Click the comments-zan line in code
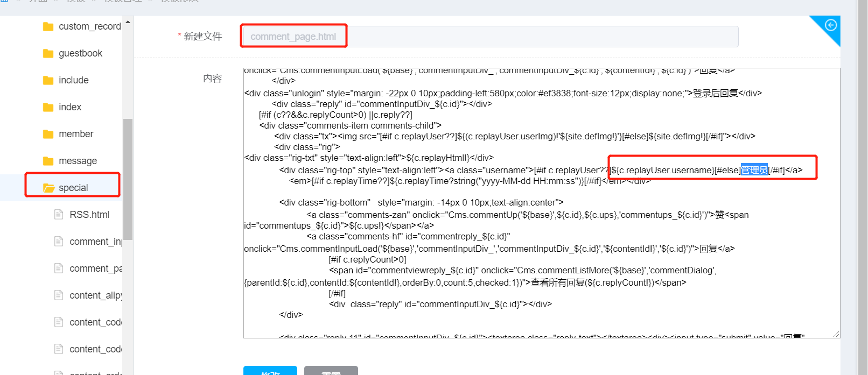Screen dimensions: 868x375 [x=528, y=215]
